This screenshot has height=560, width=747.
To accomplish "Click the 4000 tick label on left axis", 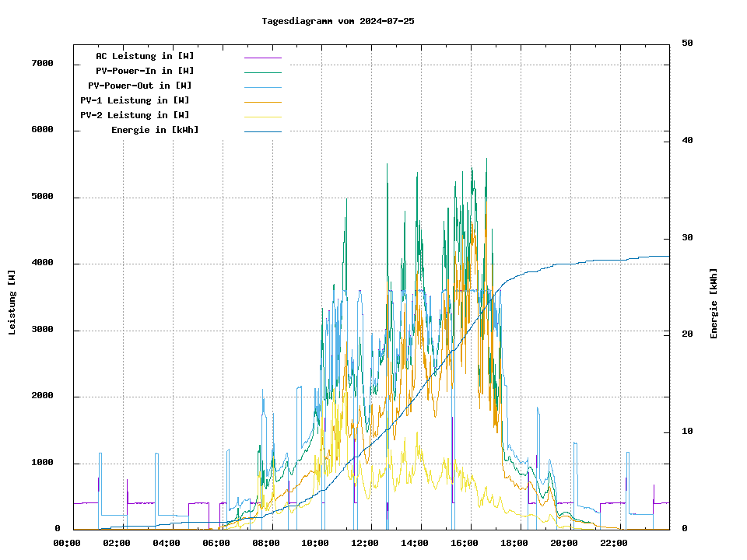I will click(42, 264).
